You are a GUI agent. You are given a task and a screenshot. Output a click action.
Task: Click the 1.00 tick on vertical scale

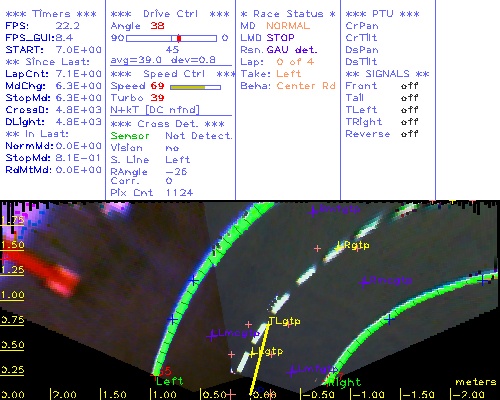click(12, 295)
